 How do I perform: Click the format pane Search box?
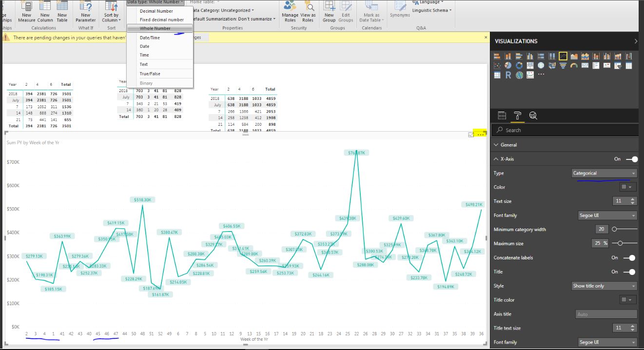pos(565,130)
